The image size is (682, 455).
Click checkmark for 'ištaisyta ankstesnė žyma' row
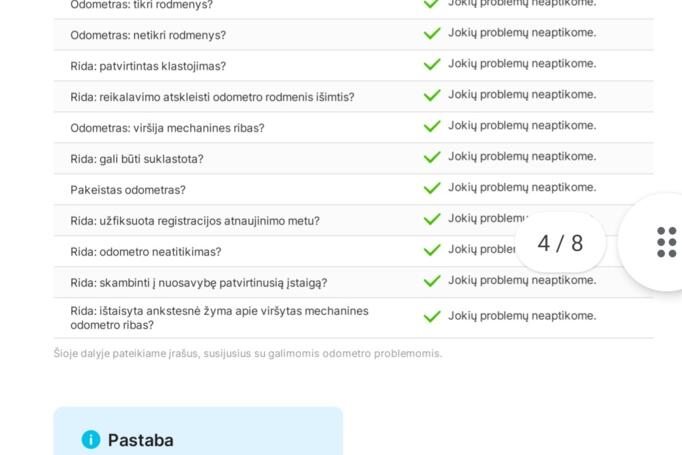point(432,317)
